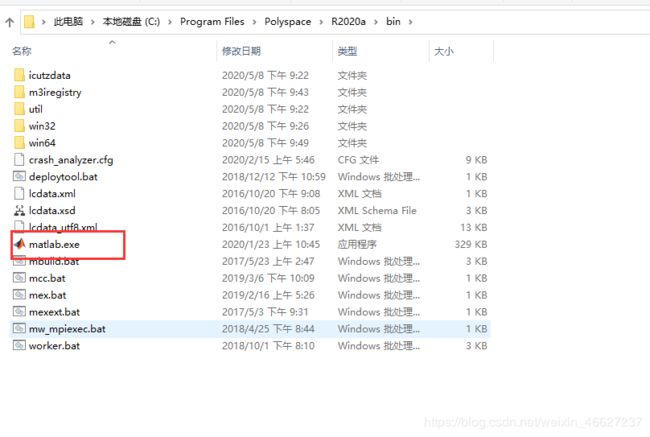Select the mw_mpiexec.bat file name
Screen dimensions: 650x437
[67, 329]
